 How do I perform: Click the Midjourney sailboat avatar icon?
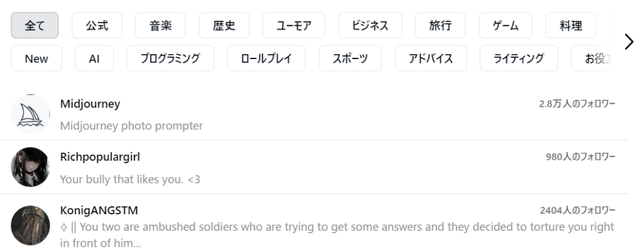(30, 114)
